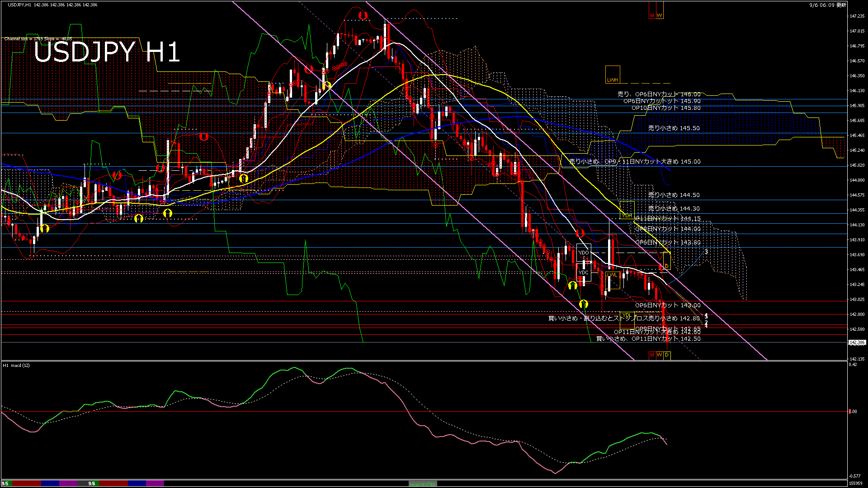
Task: Click the 買い小さめ、OP11日NYカット 142.50 label
Action: pos(648,338)
